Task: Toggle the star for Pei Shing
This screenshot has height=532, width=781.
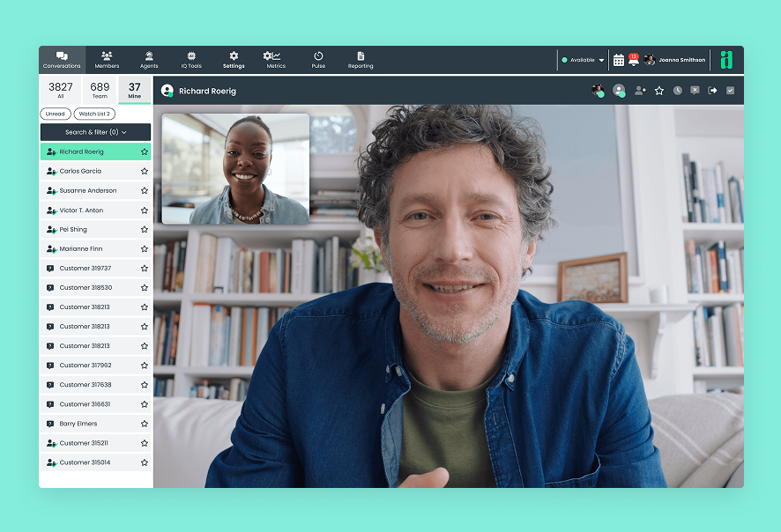Action: (145, 229)
